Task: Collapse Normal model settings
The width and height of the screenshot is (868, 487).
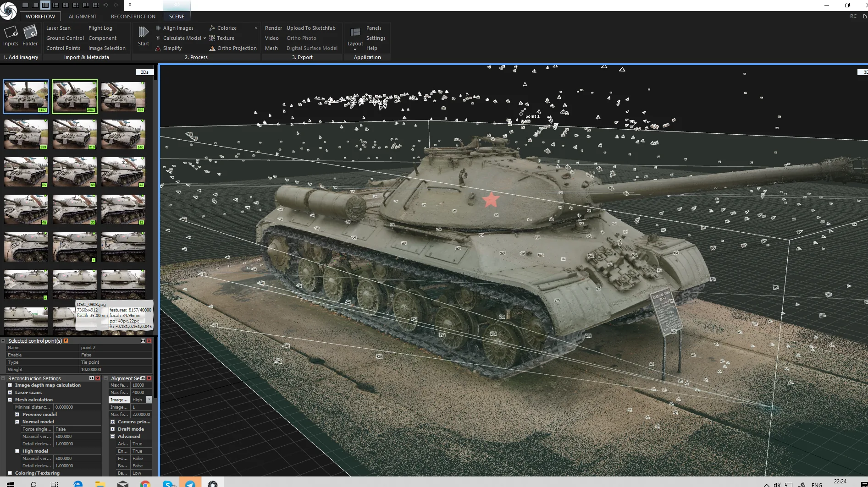Action: [x=17, y=422]
